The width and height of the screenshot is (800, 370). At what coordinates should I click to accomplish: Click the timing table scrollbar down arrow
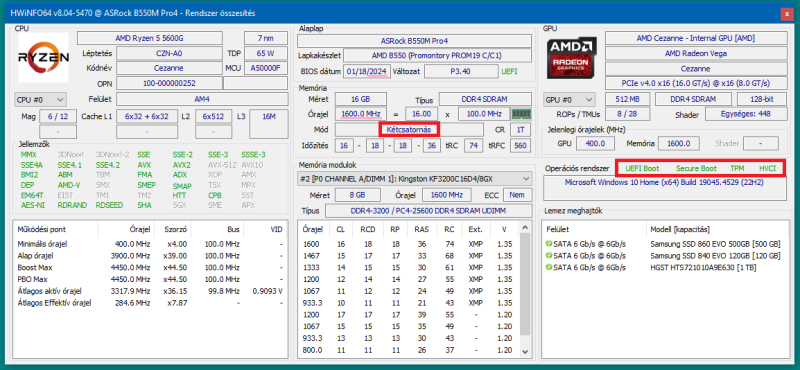point(525,352)
